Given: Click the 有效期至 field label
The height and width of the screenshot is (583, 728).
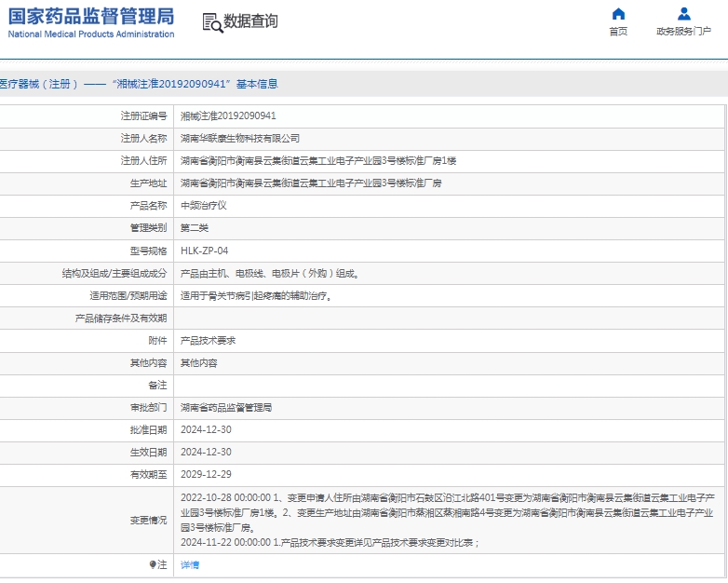Looking at the screenshot, I should [x=148, y=474].
